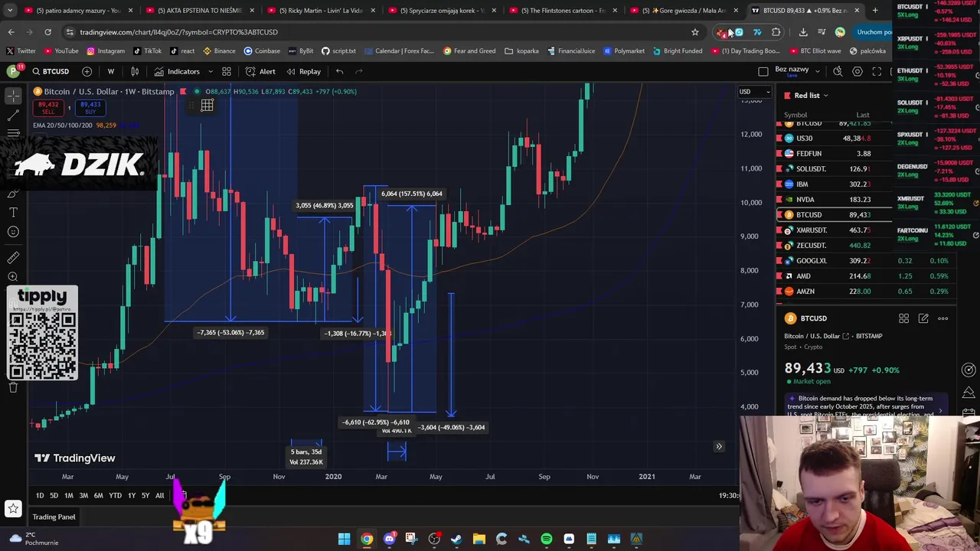Open the quick search icon in top toolbar
Screen dimensions: 980x551
pyautogui.click(x=838, y=71)
